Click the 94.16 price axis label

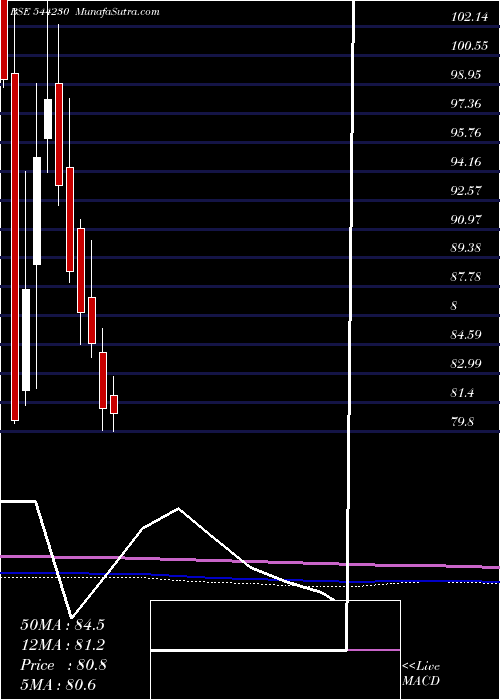tap(466, 161)
